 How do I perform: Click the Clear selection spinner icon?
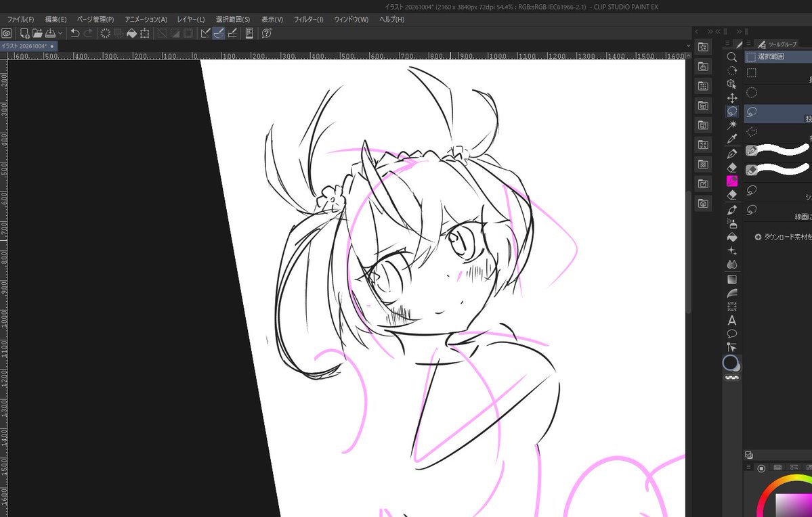point(105,33)
